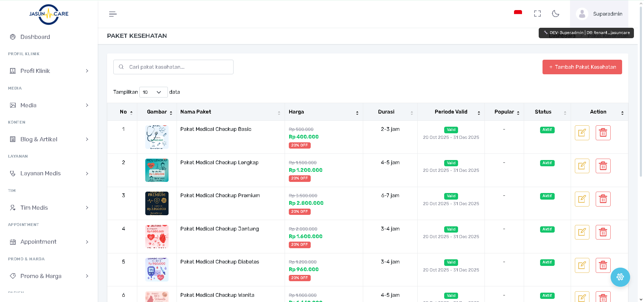This screenshot has width=644, height=302.
Task: Delete the Paket Medical Checkup Lengkap row
Action: [x=603, y=166]
